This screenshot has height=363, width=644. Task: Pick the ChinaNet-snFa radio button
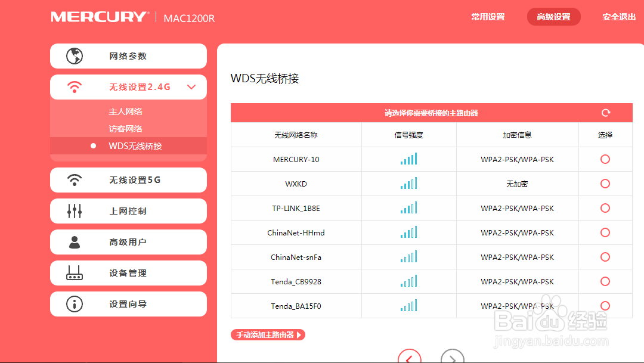605,257
